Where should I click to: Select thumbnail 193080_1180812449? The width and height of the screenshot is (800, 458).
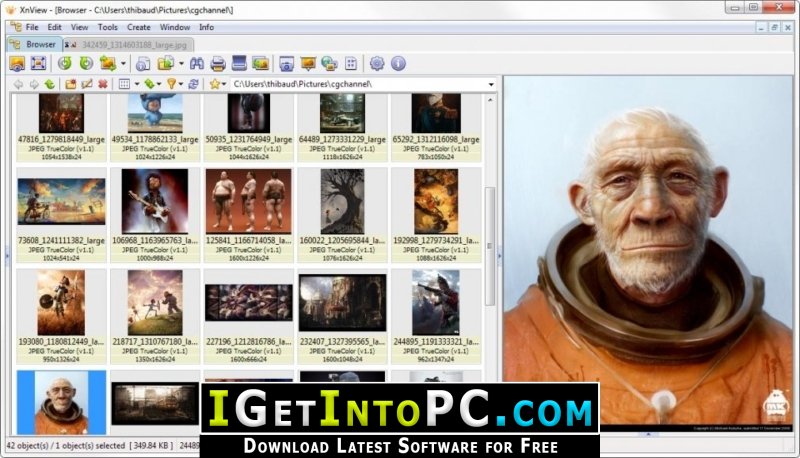pyautogui.click(x=61, y=302)
